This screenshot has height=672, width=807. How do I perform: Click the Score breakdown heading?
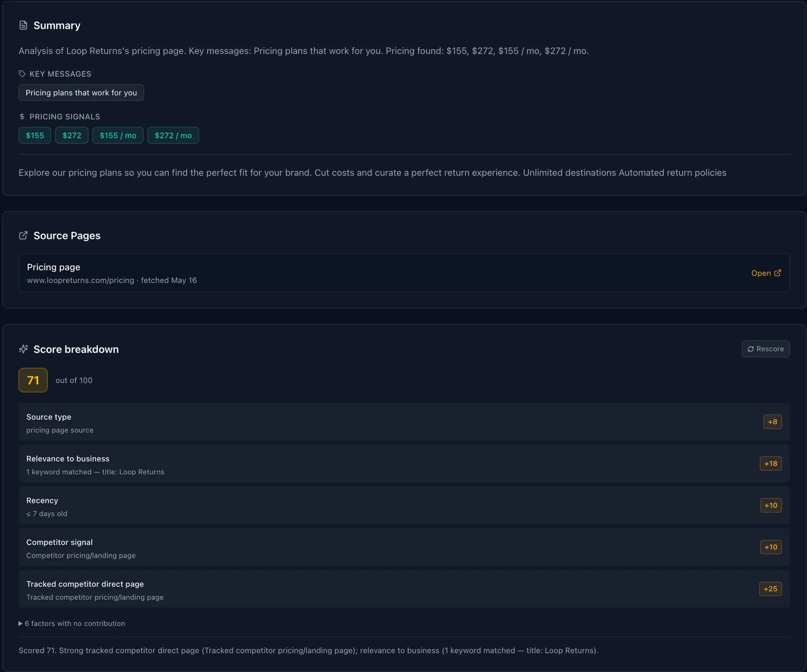click(76, 349)
